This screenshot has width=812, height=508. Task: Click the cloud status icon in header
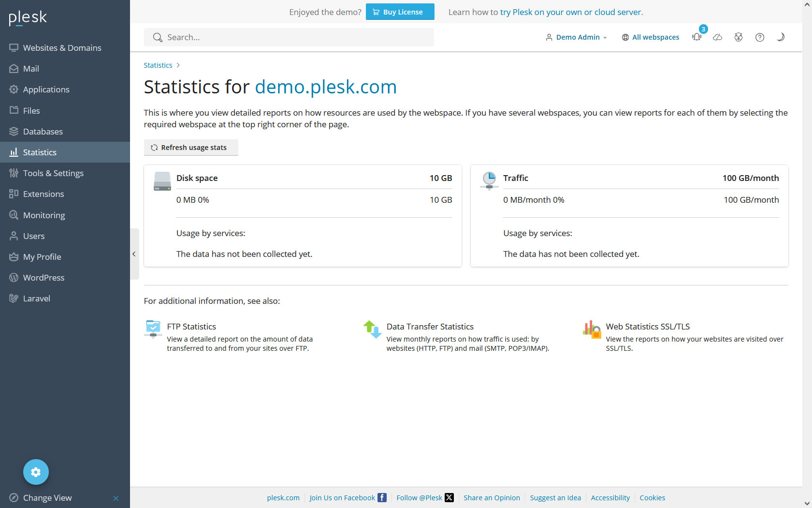coord(718,37)
